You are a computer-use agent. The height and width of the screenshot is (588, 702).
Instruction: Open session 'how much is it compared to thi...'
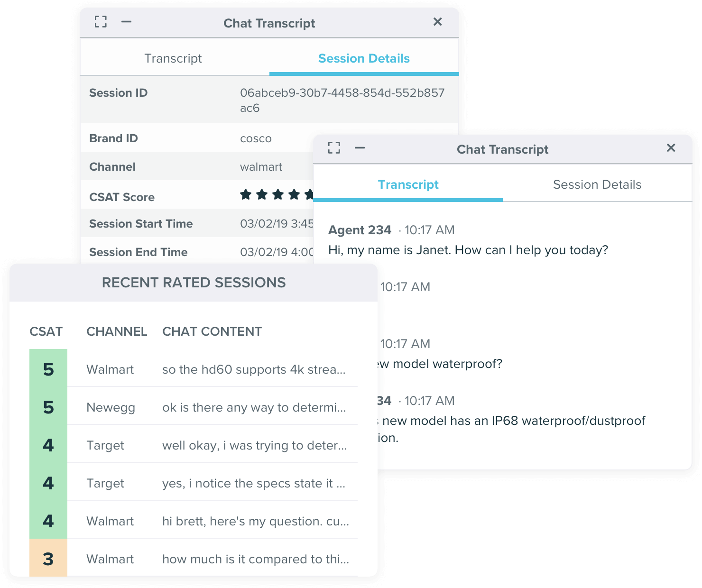[256, 559]
